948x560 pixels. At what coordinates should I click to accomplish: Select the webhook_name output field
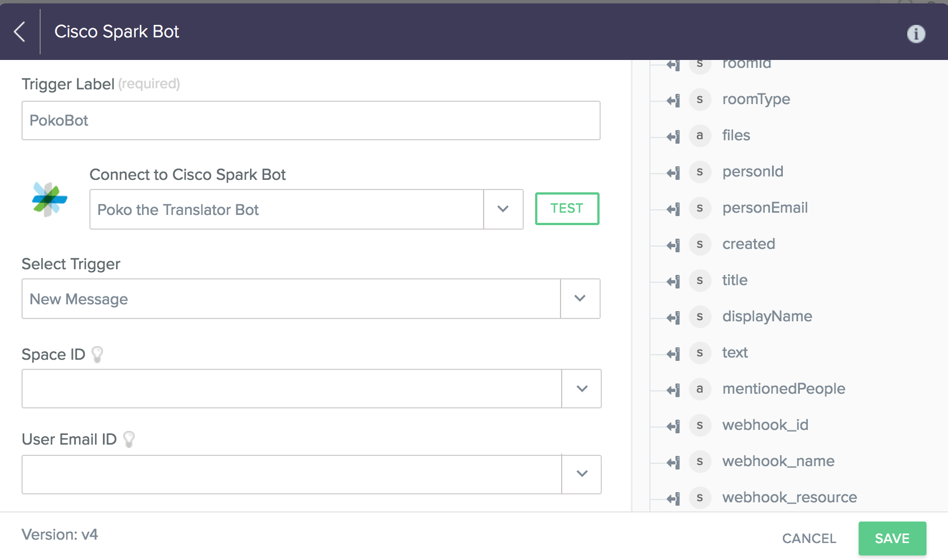[x=778, y=462]
